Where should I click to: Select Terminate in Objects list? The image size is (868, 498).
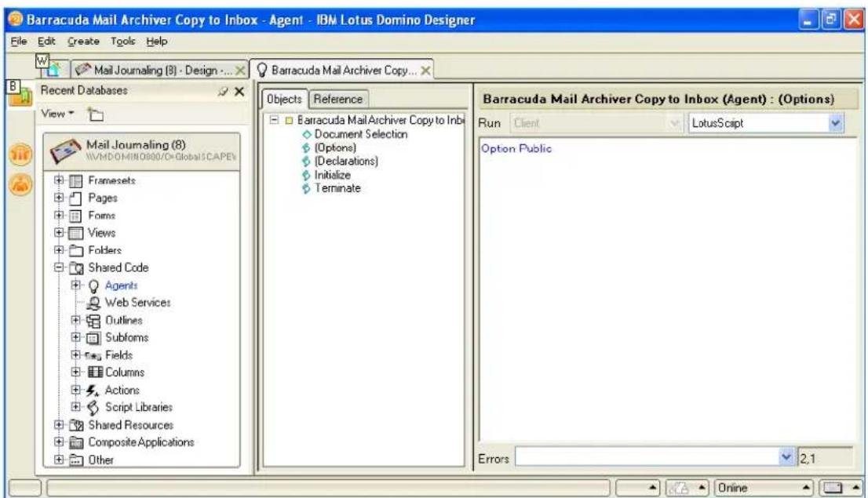(337, 188)
